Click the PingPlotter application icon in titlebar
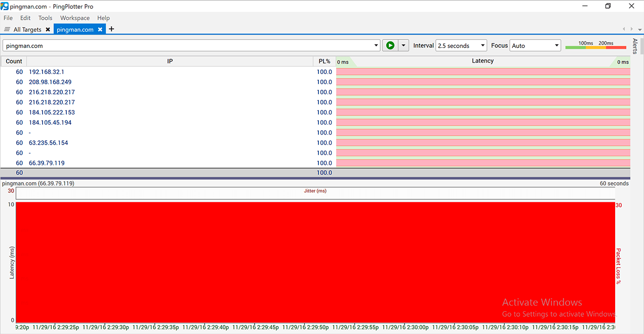The height and width of the screenshot is (334, 644). [x=6, y=6]
